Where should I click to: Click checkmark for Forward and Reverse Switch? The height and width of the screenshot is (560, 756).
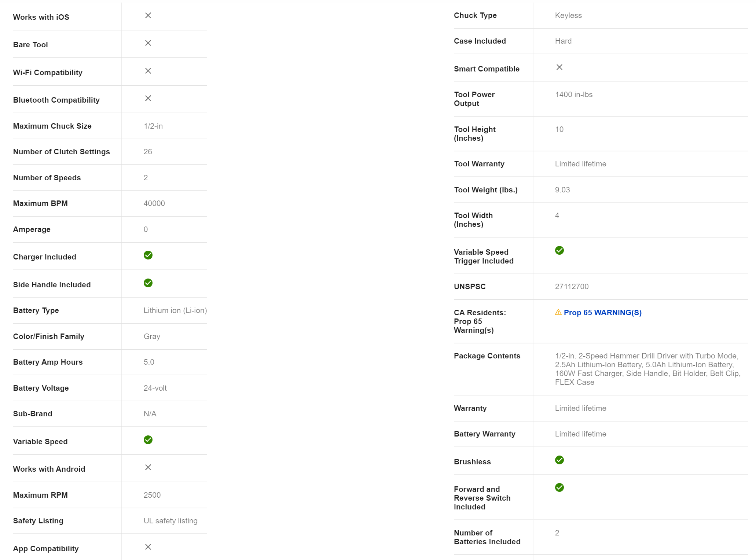click(559, 487)
